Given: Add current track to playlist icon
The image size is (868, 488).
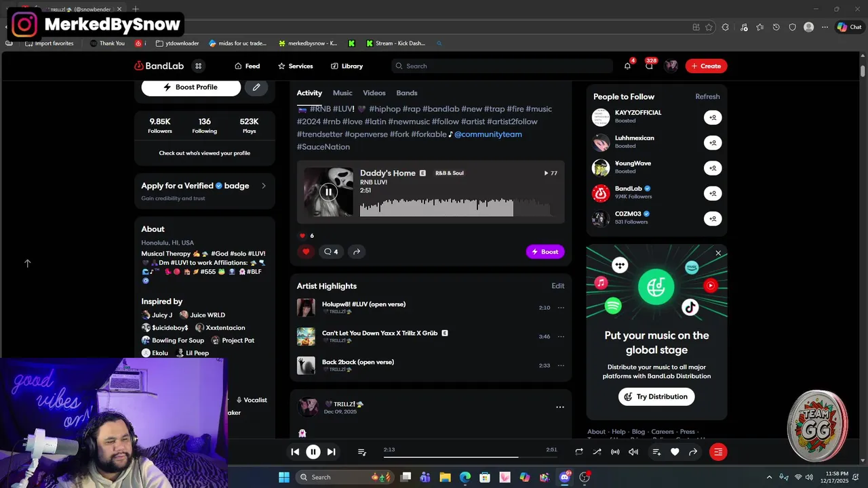Looking at the screenshot, I should [656, 452].
